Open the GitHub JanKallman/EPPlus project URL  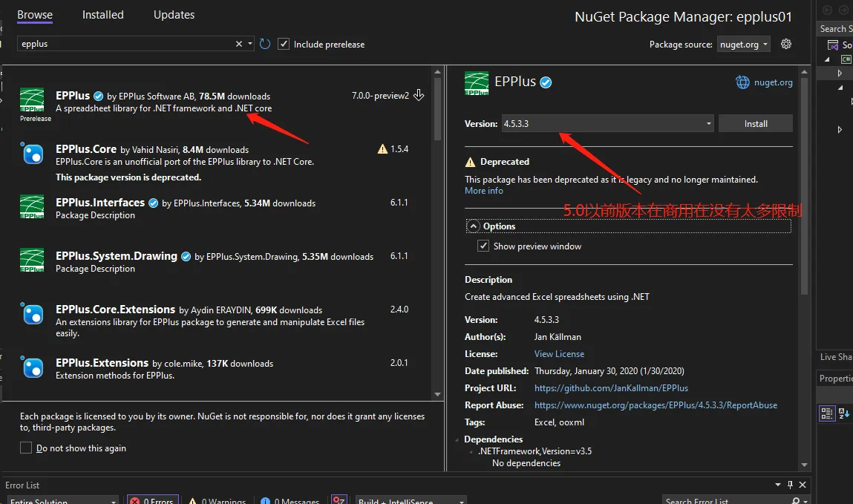point(611,388)
